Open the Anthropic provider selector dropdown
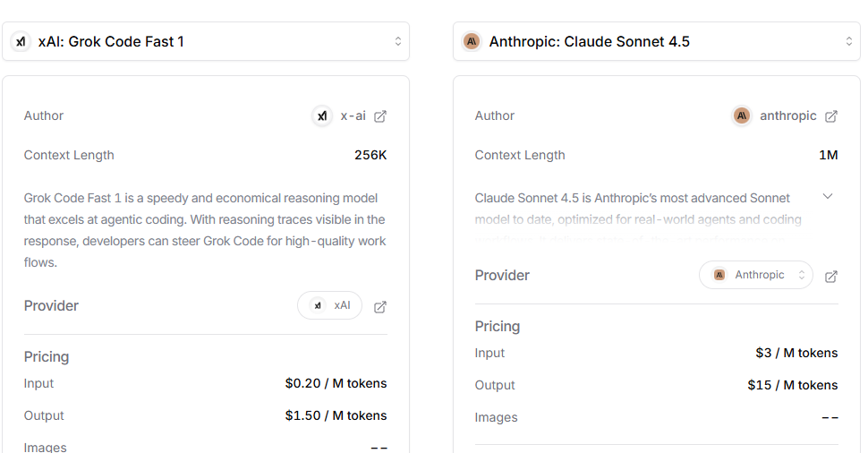 point(756,276)
